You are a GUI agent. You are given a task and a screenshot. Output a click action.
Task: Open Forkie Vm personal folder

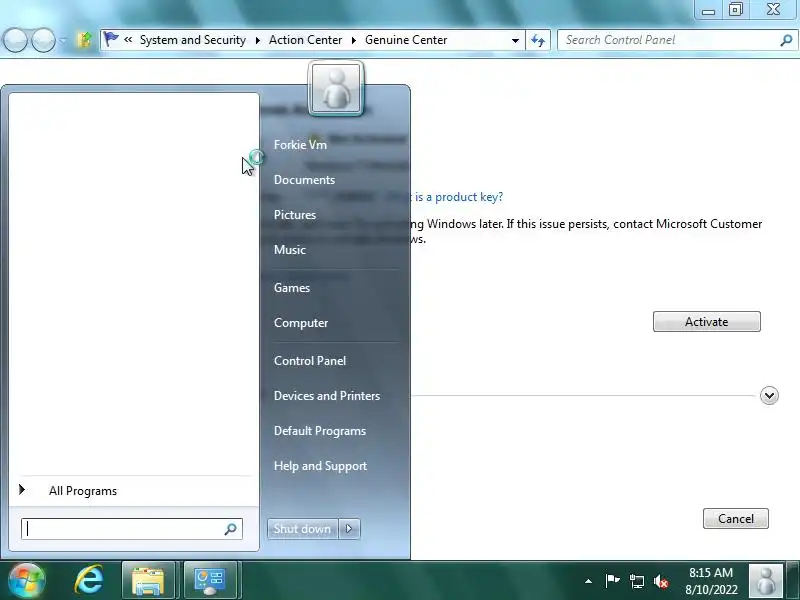tap(300, 145)
